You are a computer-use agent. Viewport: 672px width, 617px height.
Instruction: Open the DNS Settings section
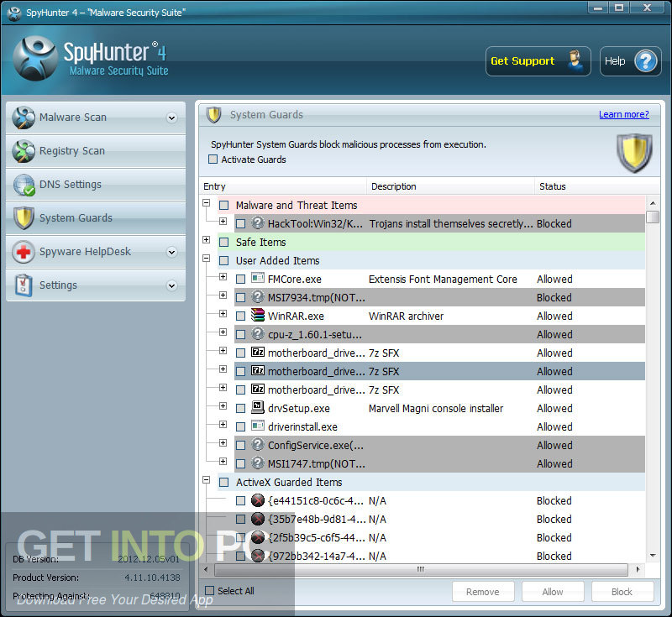click(x=96, y=185)
